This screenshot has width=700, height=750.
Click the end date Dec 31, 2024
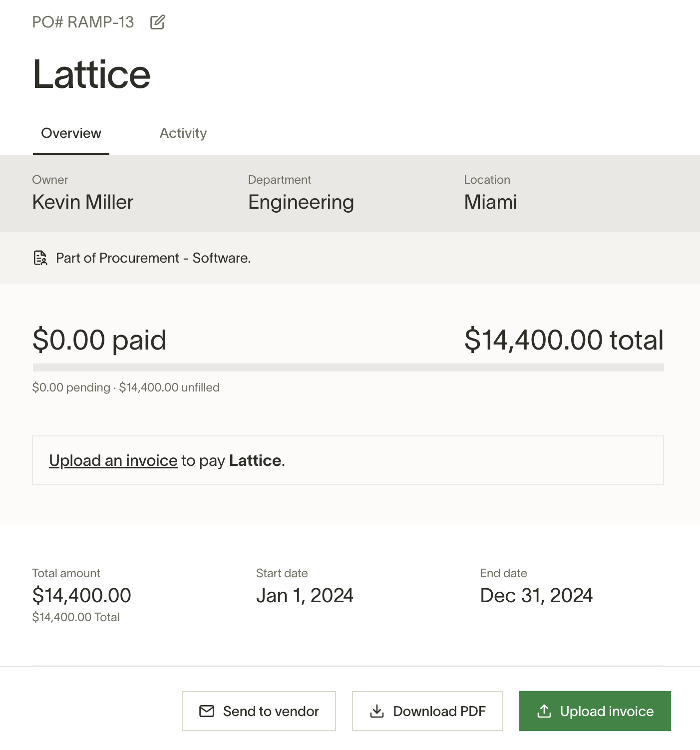pyautogui.click(x=536, y=595)
